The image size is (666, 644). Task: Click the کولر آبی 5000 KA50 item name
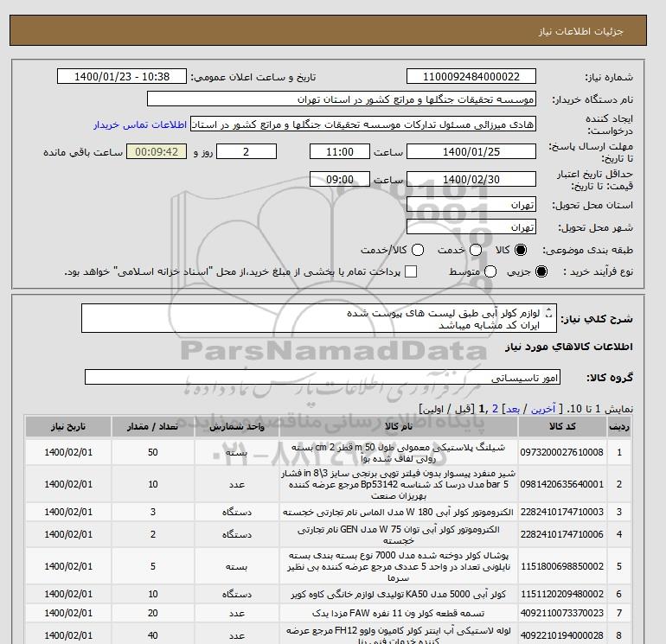[399, 595]
